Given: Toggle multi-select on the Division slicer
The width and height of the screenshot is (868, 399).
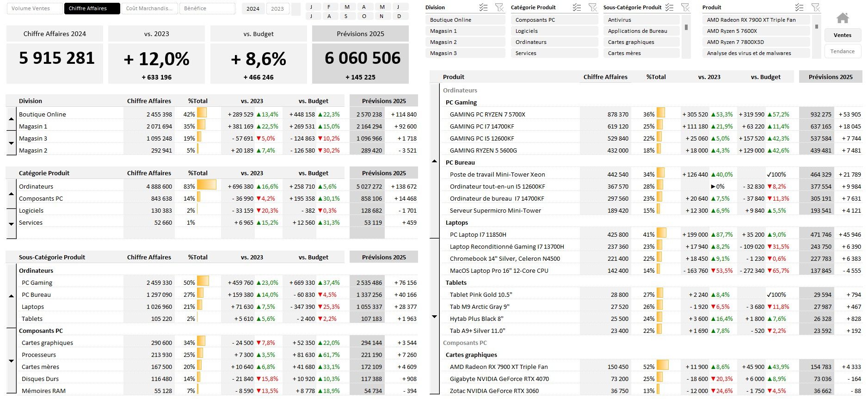Looking at the screenshot, I should point(483,7).
